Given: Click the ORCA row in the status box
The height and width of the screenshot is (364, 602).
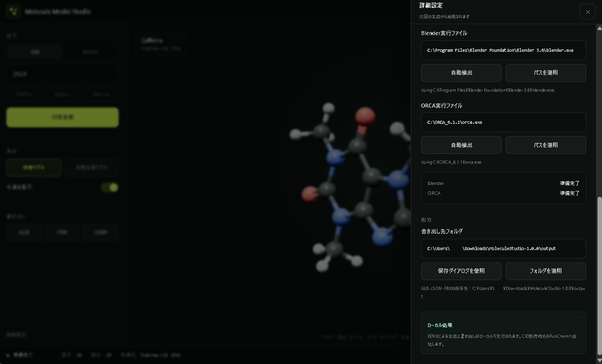Looking at the screenshot, I should pyautogui.click(x=503, y=193).
